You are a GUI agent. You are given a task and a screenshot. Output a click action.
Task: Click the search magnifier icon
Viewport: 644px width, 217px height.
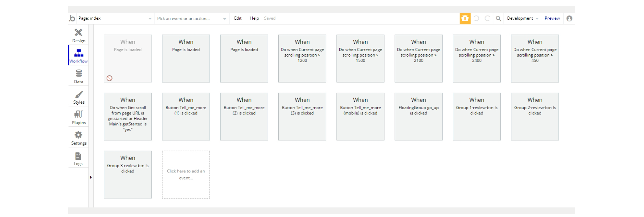pos(498,19)
